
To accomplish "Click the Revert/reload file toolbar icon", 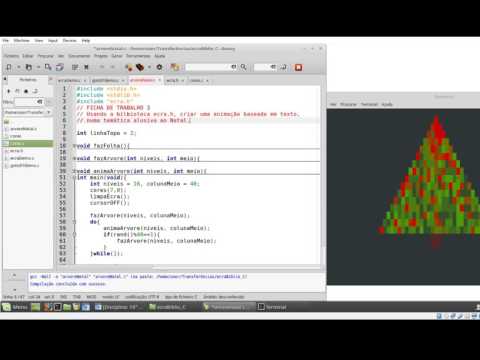I will 75,67.
